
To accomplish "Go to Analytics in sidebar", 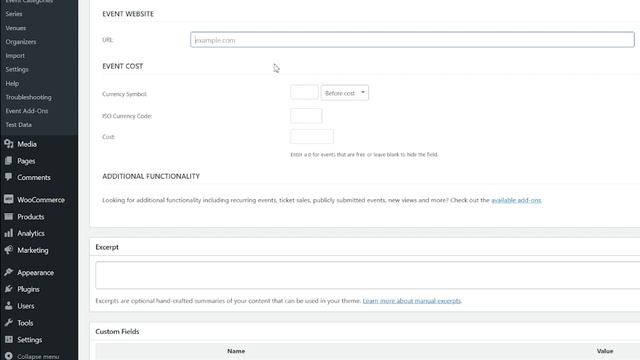I will click(x=31, y=233).
